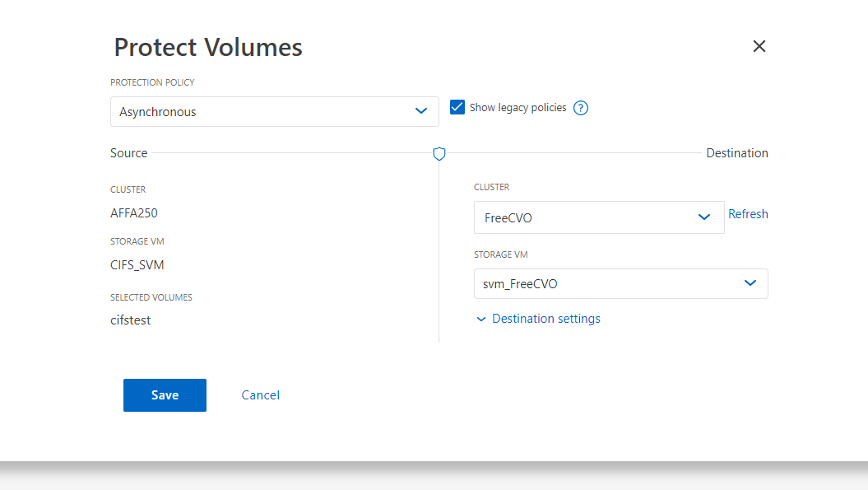Click the Refresh link next to cluster
The image size is (868, 490).
point(748,214)
